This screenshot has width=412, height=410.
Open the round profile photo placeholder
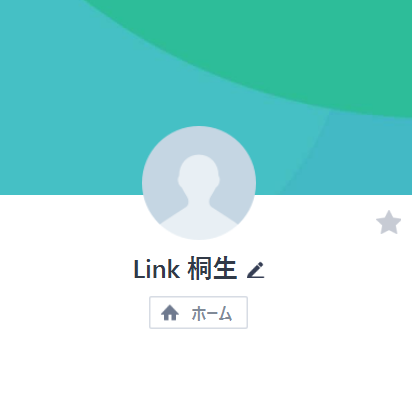click(x=199, y=183)
